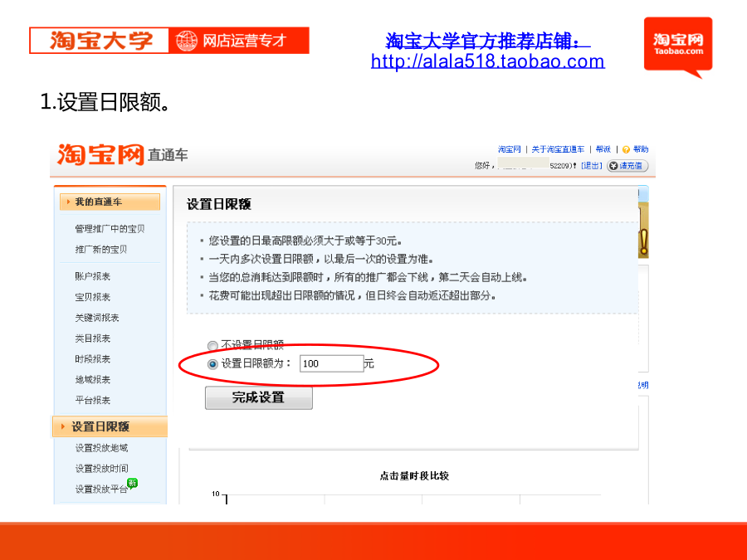
Task: Click the 完成设置 button
Action: tap(259, 397)
